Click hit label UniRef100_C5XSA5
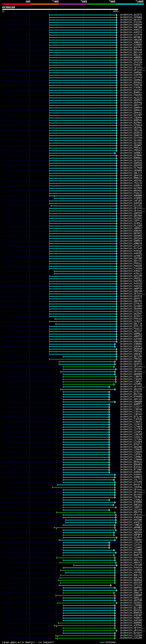Image resolution: width=146 pixels, height=644 pixels. click(x=131, y=565)
